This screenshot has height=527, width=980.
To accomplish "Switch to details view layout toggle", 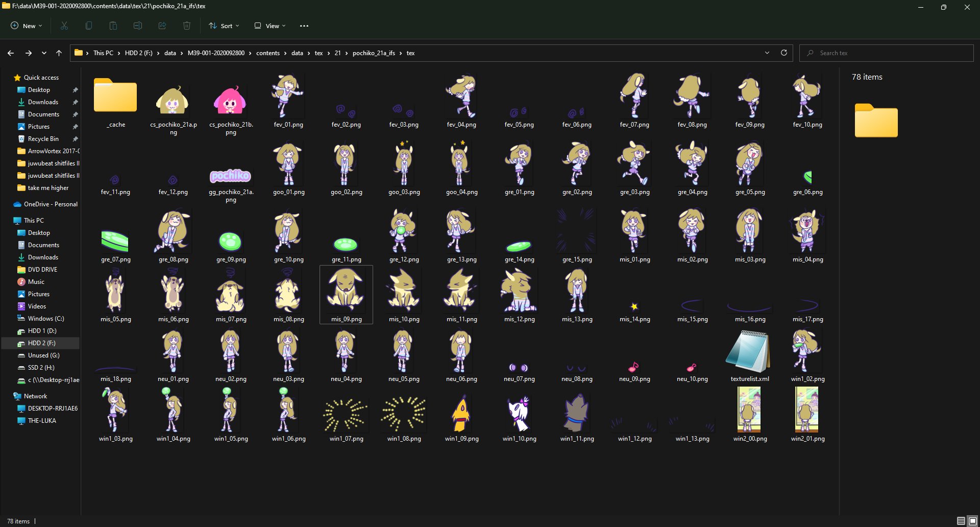I will tap(961, 521).
